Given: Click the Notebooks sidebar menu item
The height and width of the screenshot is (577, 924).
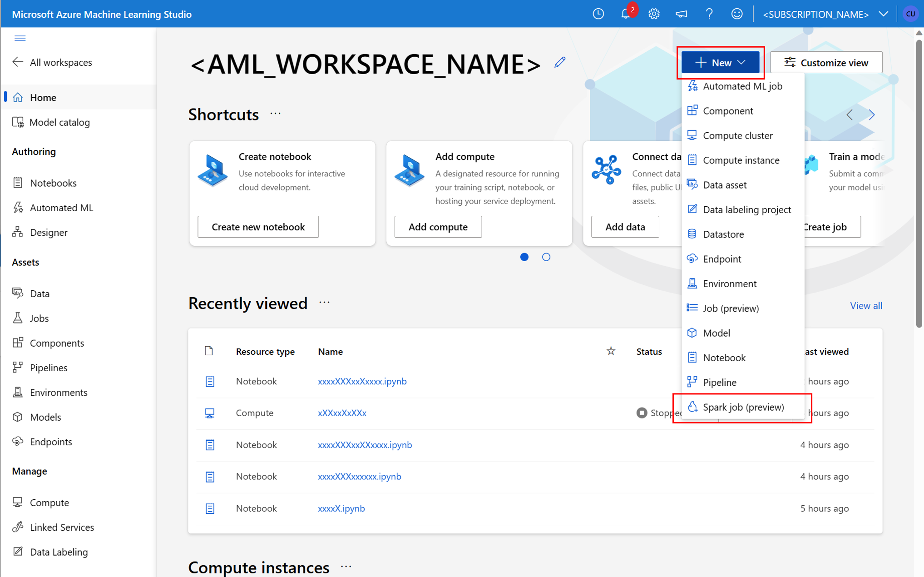Looking at the screenshot, I should 53,183.
